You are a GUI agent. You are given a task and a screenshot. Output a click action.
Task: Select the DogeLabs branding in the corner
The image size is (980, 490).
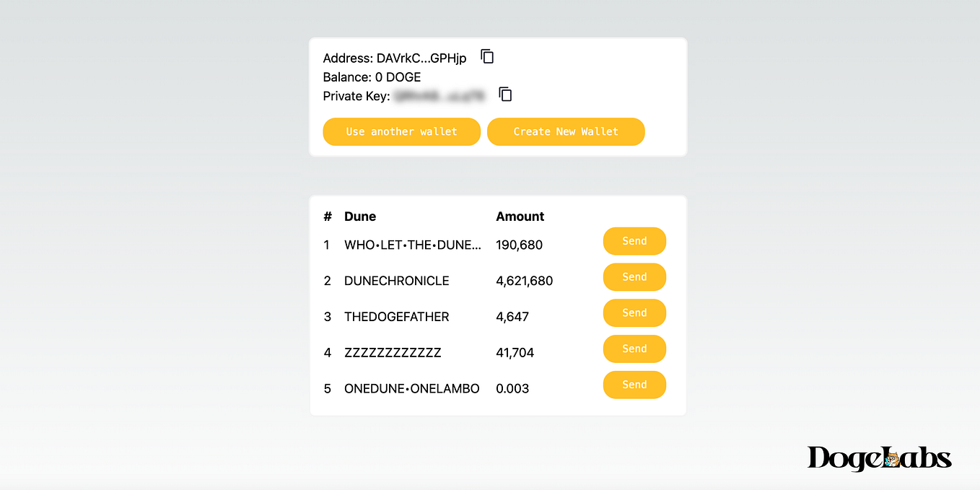[x=879, y=458]
